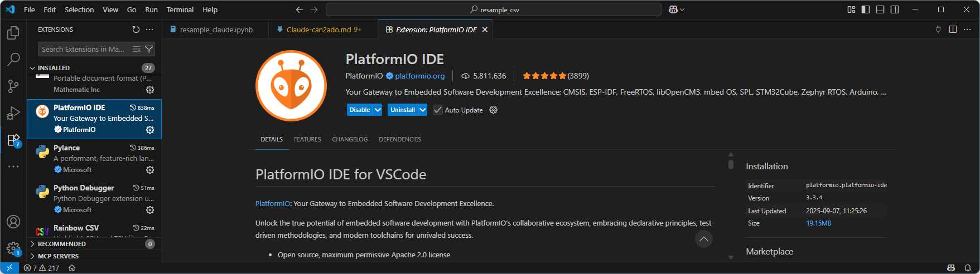Toggle the primary side bar visibility
Viewport: 980px width, 274px height.
[x=866, y=9]
